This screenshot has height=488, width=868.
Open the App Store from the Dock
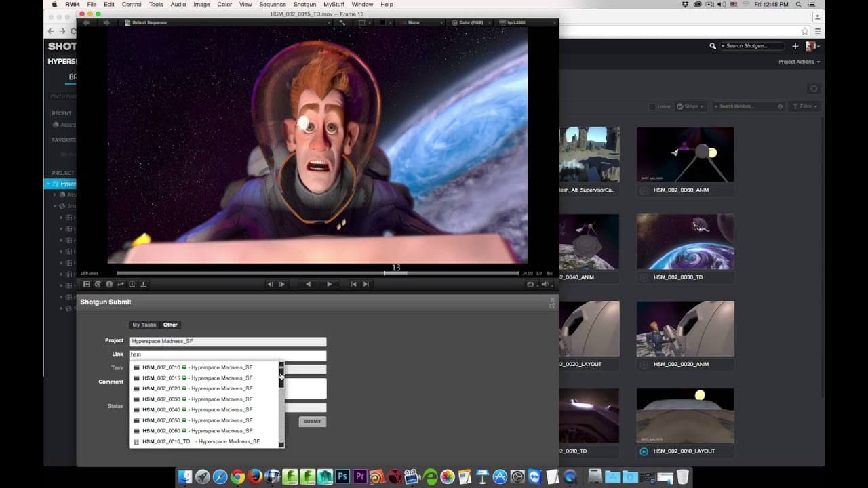[x=500, y=476]
